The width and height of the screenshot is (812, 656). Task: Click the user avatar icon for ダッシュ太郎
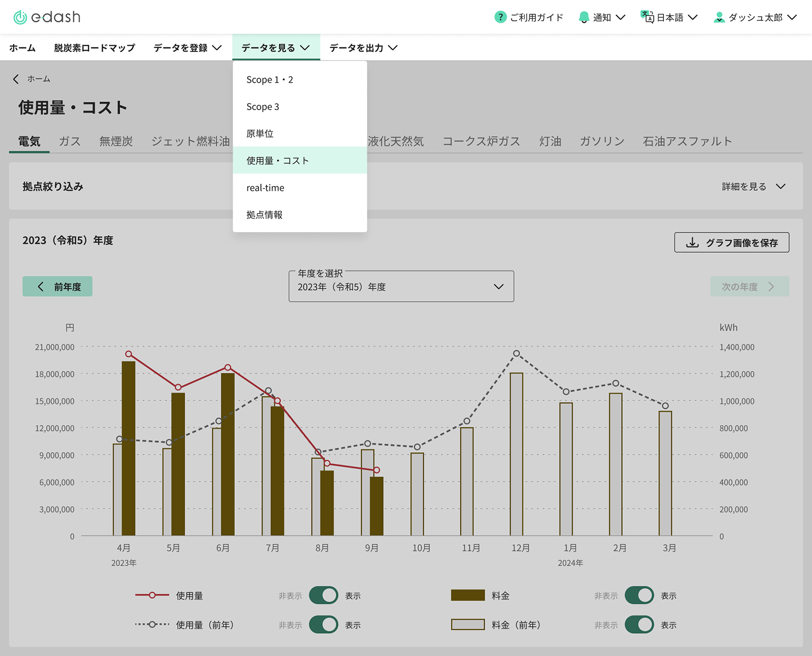click(x=719, y=17)
